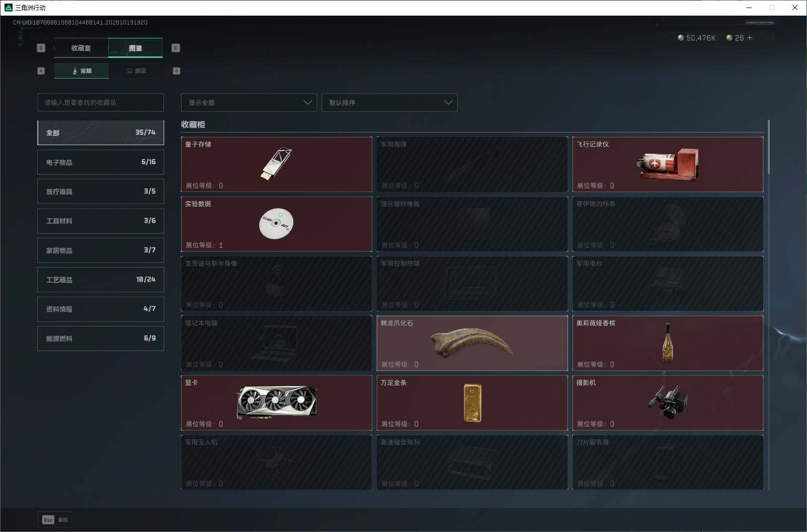
Task: Select the video camera item icon
Action: point(668,402)
